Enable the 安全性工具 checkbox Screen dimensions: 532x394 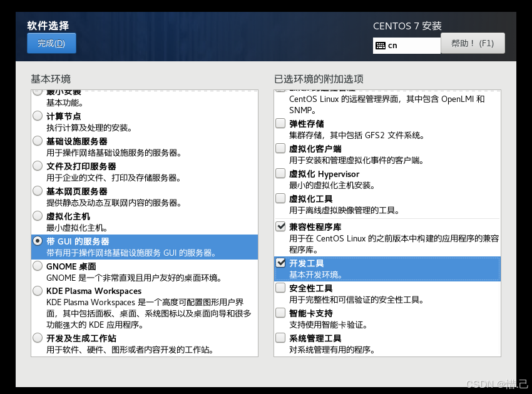click(280, 288)
